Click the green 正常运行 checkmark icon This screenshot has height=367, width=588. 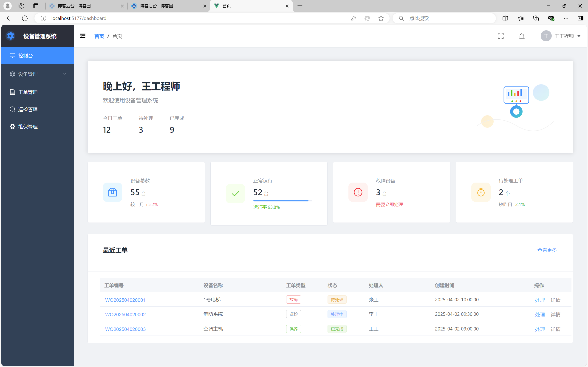coord(235,193)
